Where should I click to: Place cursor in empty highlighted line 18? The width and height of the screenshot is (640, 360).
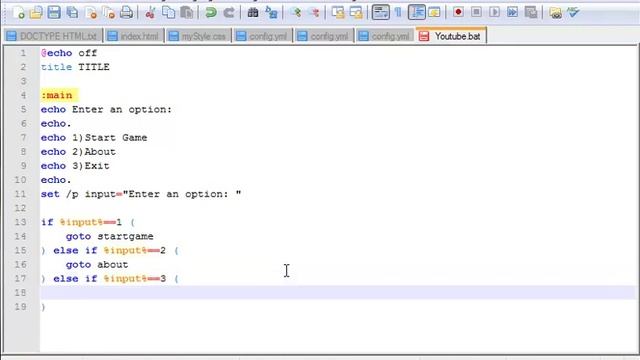point(337,293)
